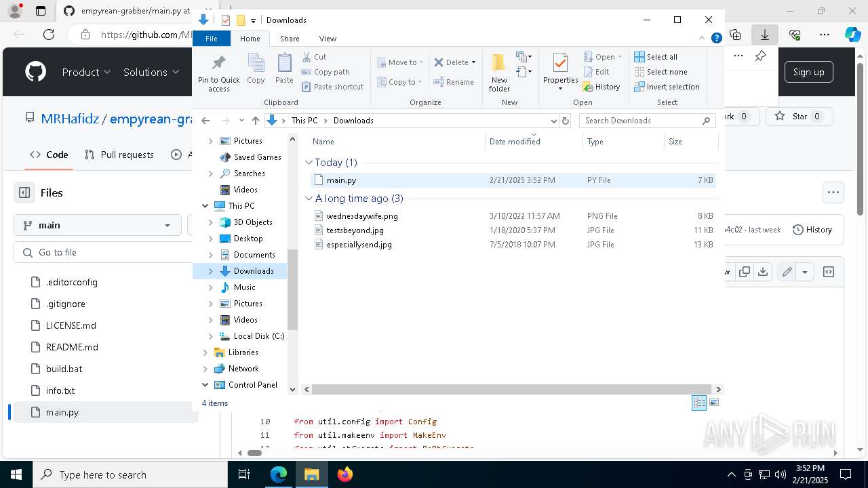Open Microsoft Edge from the taskbar
Screen dimensions: 868x488
coord(279,474)
